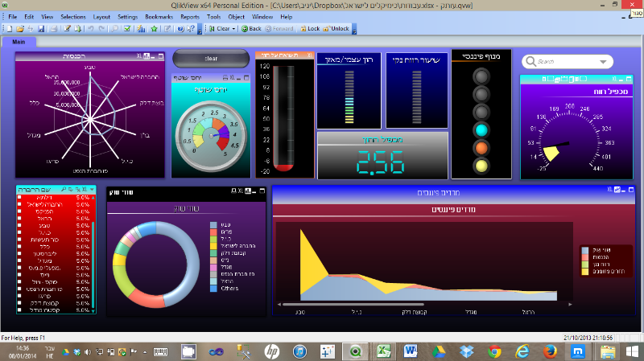This screenshot has width=644, height=361.
Task: Open search in the company list box
Action: (x=64, y=190)
